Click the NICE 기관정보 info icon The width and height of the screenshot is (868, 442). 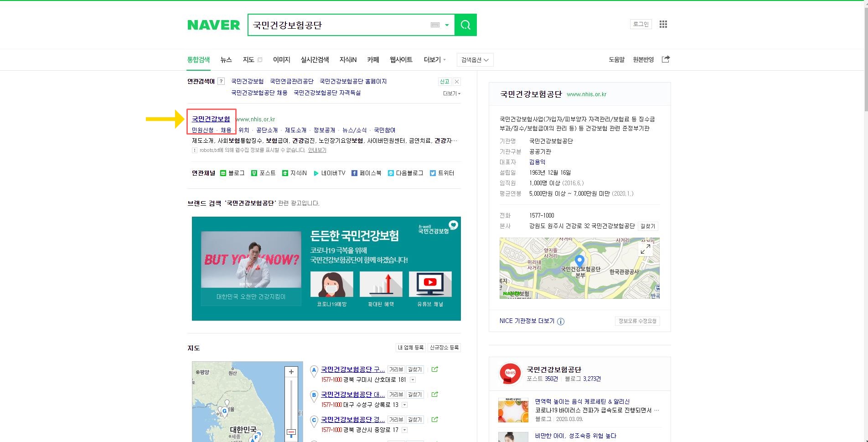click(561, 322)
